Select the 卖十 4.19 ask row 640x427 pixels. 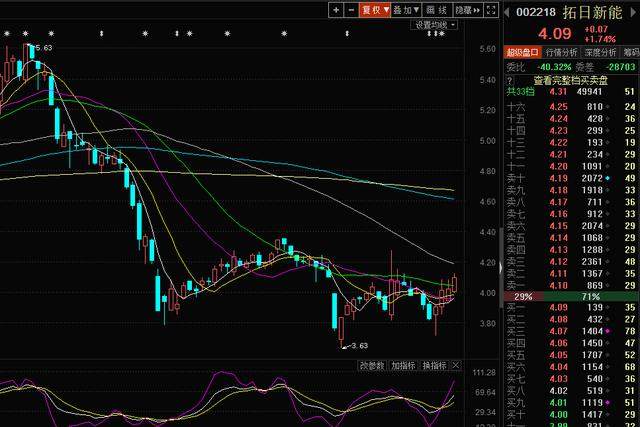coord(571,178)
